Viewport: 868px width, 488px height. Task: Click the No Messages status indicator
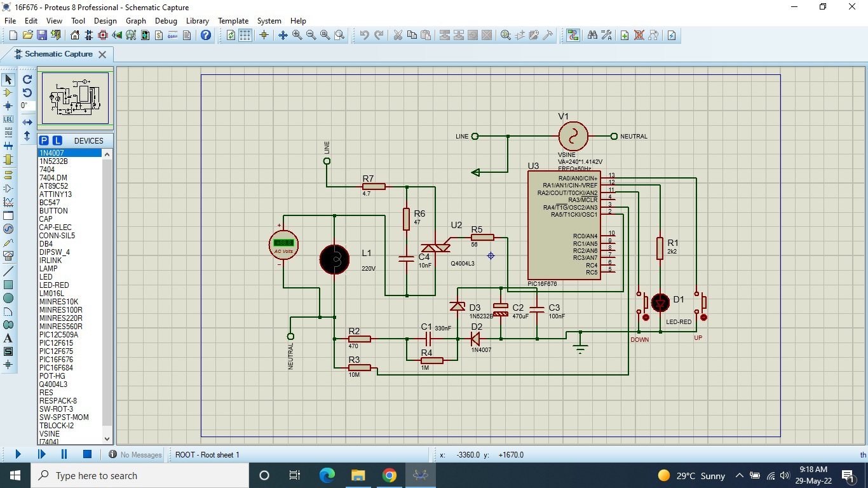point(135,455)
